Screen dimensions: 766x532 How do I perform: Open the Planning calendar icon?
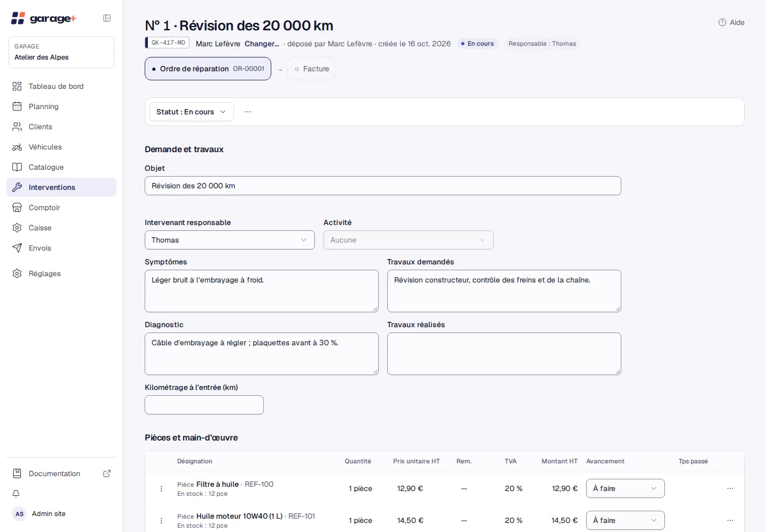point(17,106)
